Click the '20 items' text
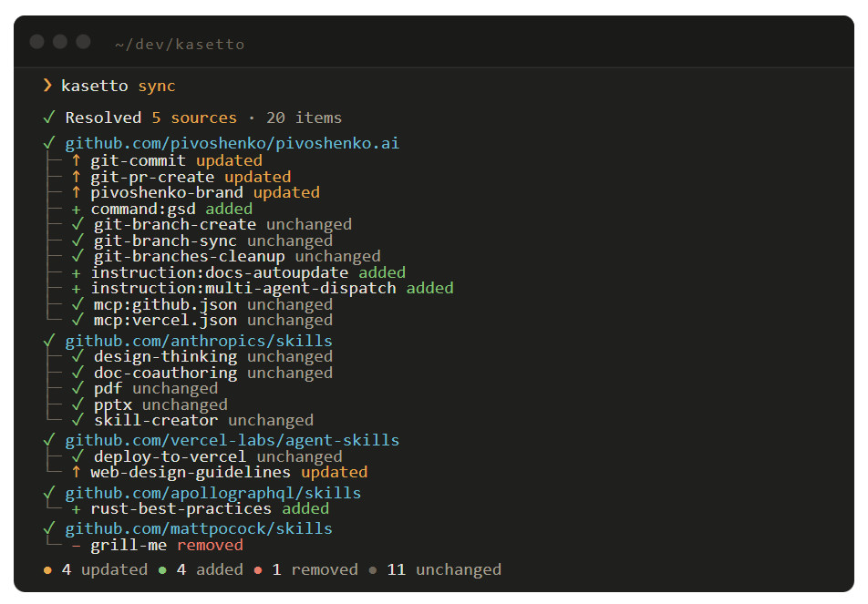This screenshot has height=604, width=868. click(304, 118)
